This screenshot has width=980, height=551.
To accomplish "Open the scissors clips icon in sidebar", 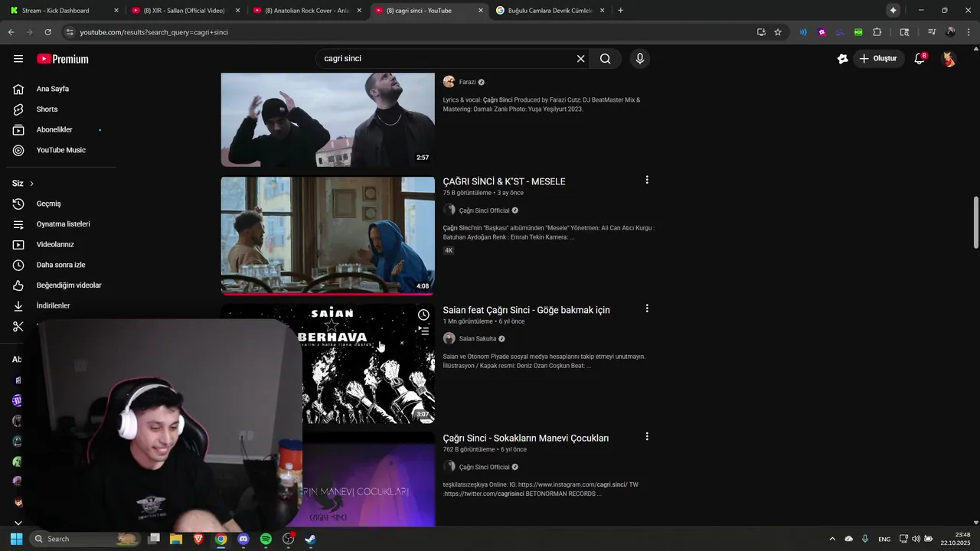I will click(18, 327).
